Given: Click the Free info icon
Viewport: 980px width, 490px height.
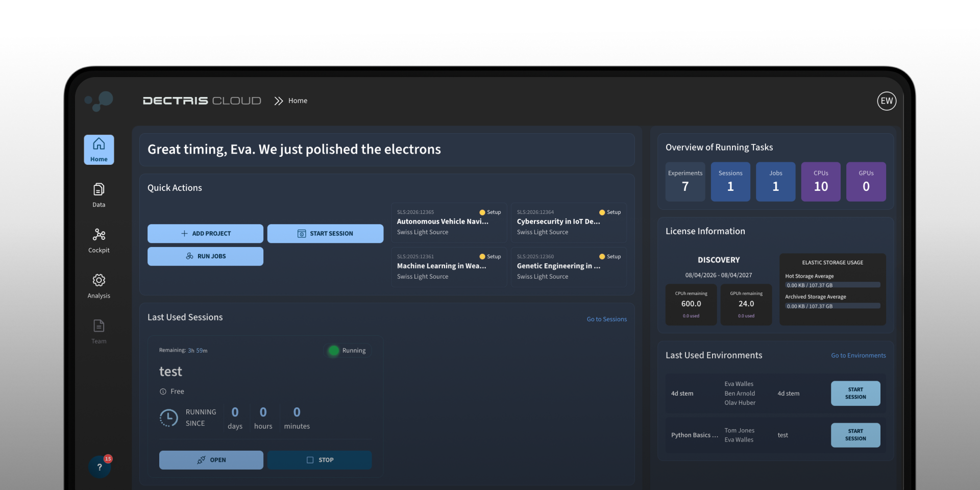Looking at the screenshot, I should (x=163, y=391).
